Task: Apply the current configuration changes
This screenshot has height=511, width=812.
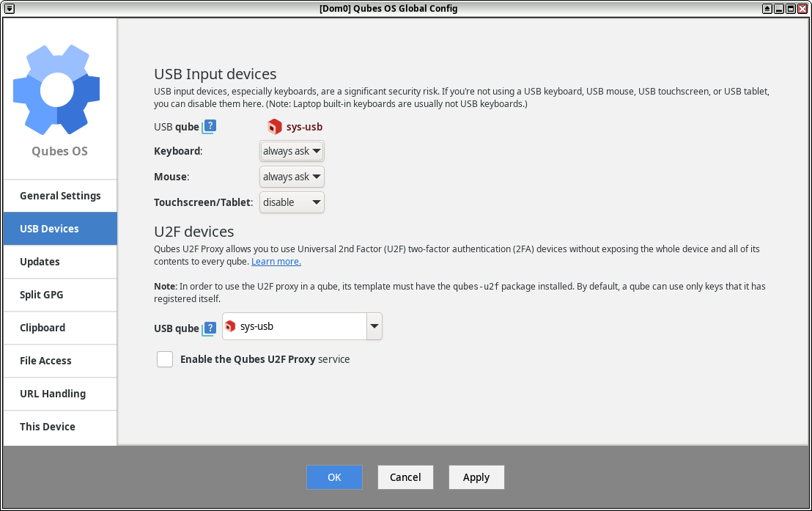Action: click(476, 477)
